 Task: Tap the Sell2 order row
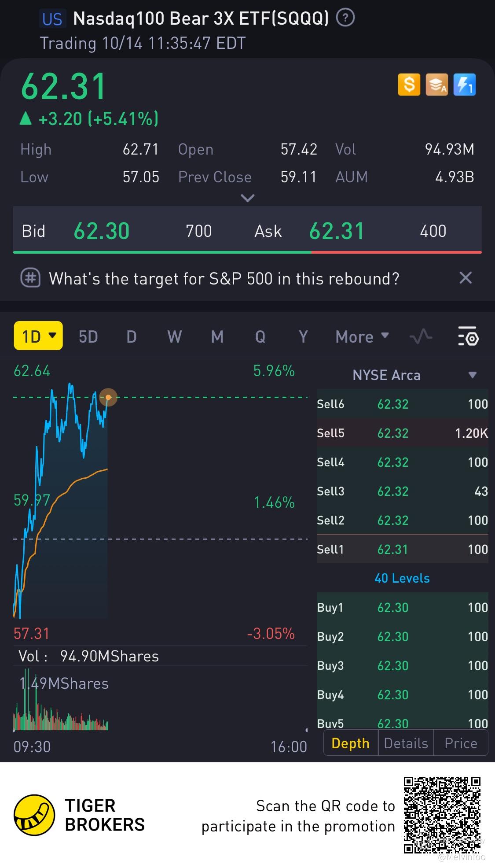pos(403,520)
